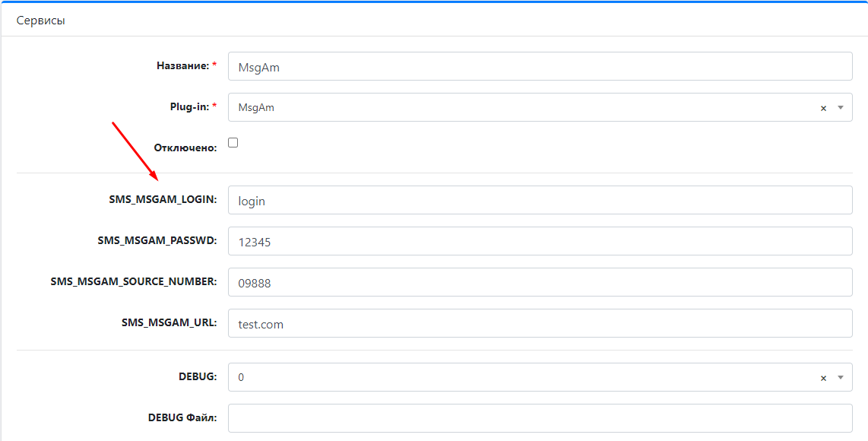Expand the DEBUG dropdown arrow
This screenshot has width=868, height=441.
coord(841,377)
